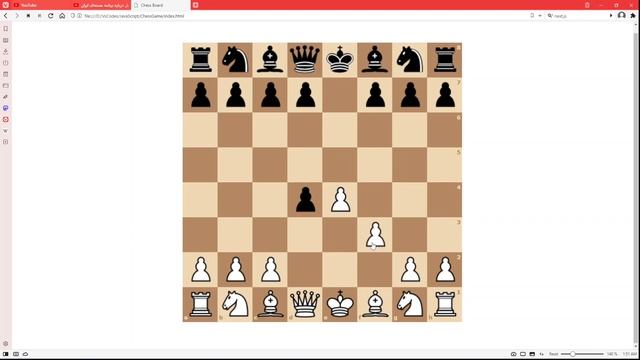Click the sync cloud status icon
Screen dimensions: 640x360
(25, 354)
